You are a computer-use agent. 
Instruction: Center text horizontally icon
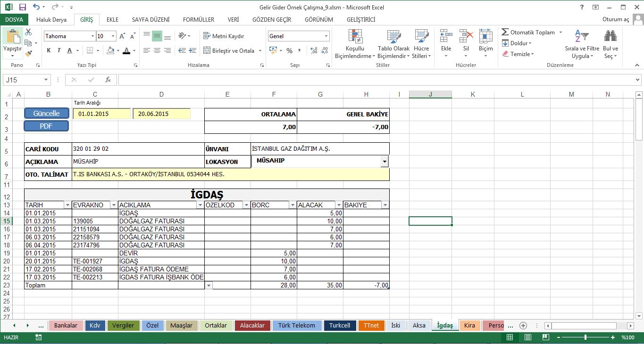point(157,50)
